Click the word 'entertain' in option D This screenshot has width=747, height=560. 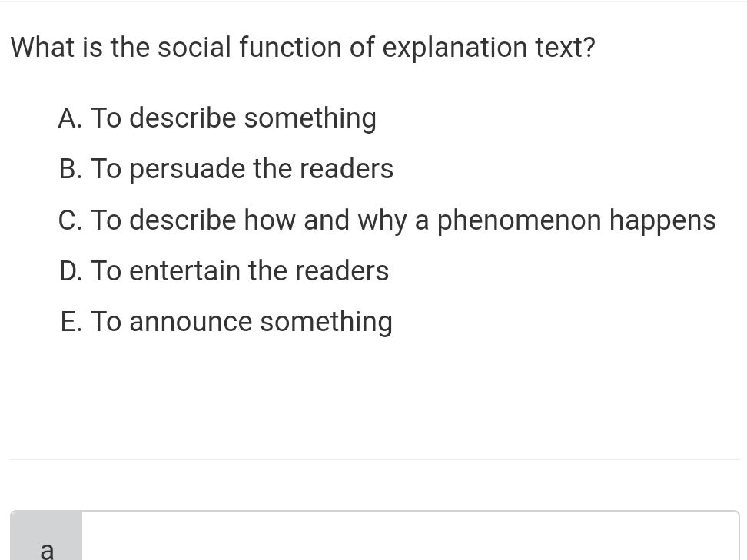(184, 270)
